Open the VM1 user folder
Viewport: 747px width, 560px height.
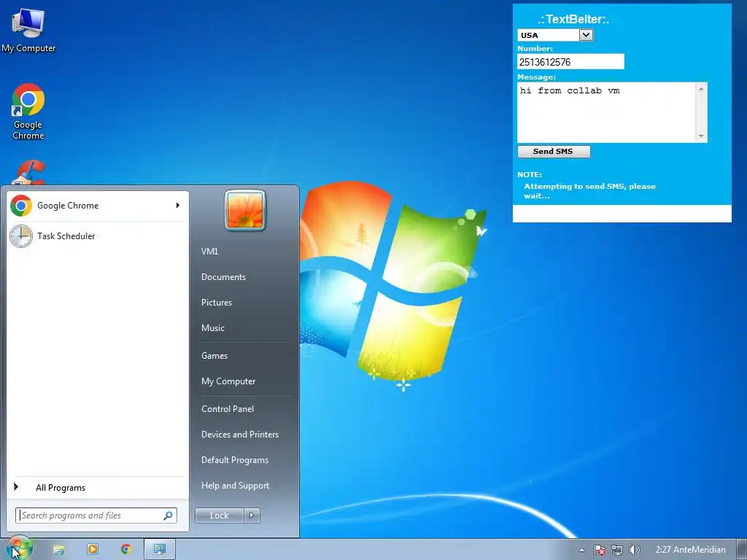pos(209,252)
